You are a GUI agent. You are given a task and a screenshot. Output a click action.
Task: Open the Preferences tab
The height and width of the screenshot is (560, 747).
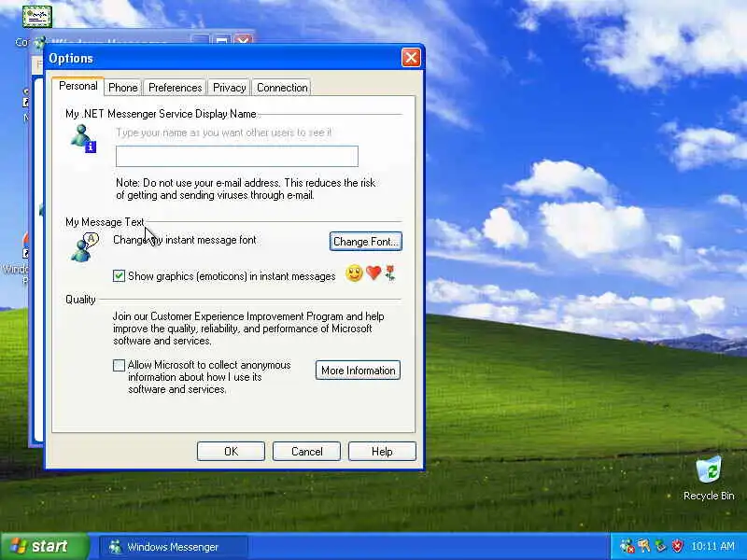pyautogui.click(x=175, y=88)
